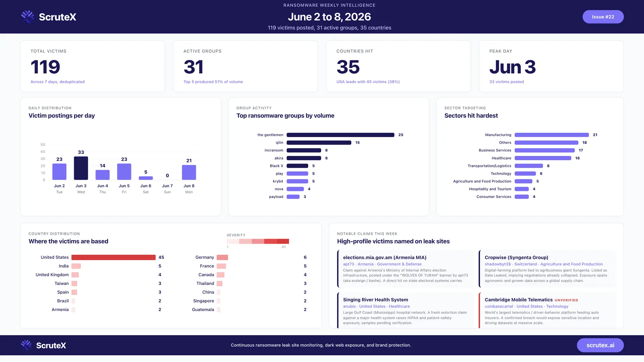This screenshot has height=362, width=644.
Task: Click the United Kingdom country label
Action: point(52,275)
